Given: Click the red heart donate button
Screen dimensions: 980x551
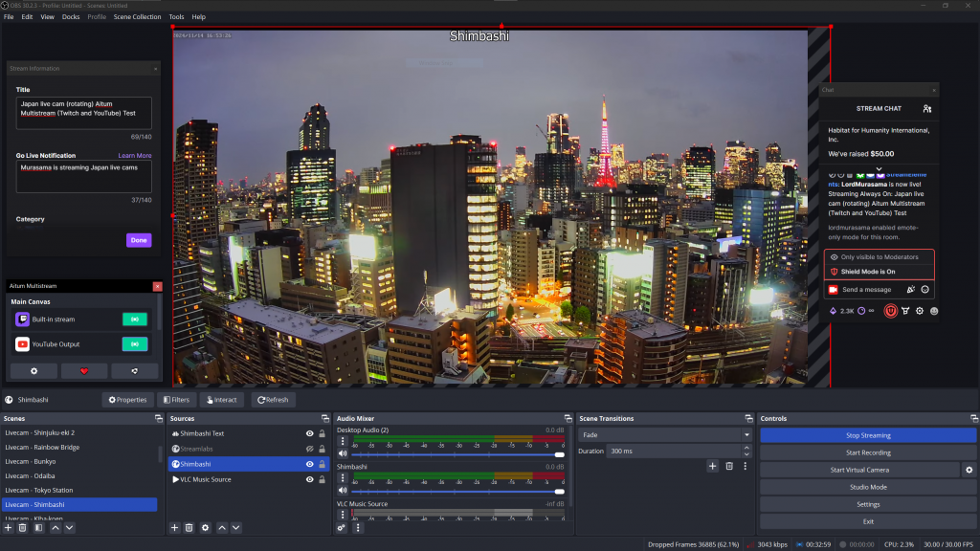Looking at the screenshot, I should pos(84,371).
